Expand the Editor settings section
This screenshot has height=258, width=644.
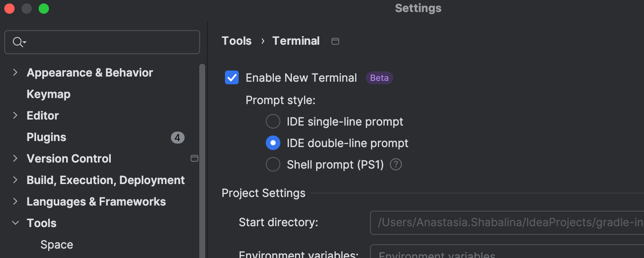(x=15, y=116)
